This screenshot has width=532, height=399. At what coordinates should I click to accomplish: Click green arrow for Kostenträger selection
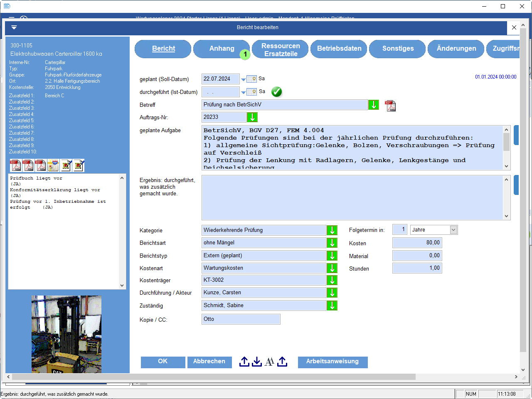pyautogui.click(x=332, y=280)
